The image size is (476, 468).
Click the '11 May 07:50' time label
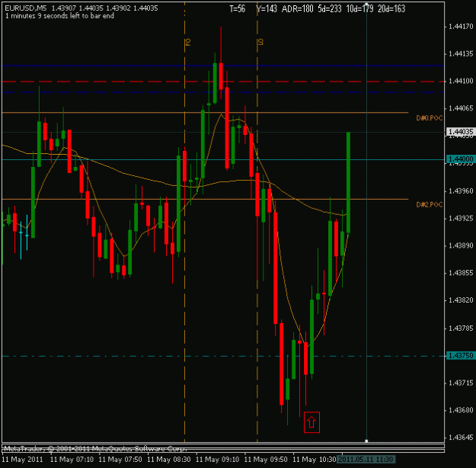[120, 459]
